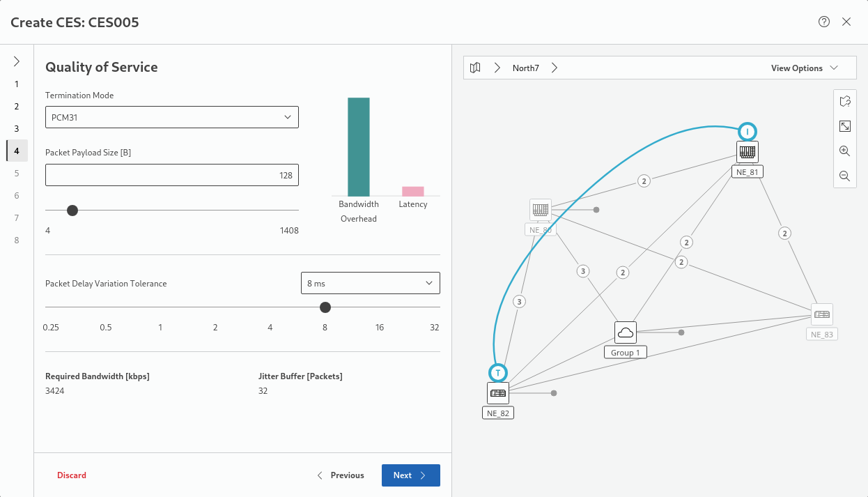The width and height of the screenshot is (868, 497).
Task: Open the Packet Delay Variation Tolerance dropdown
Action: click(x=370, y=283)
